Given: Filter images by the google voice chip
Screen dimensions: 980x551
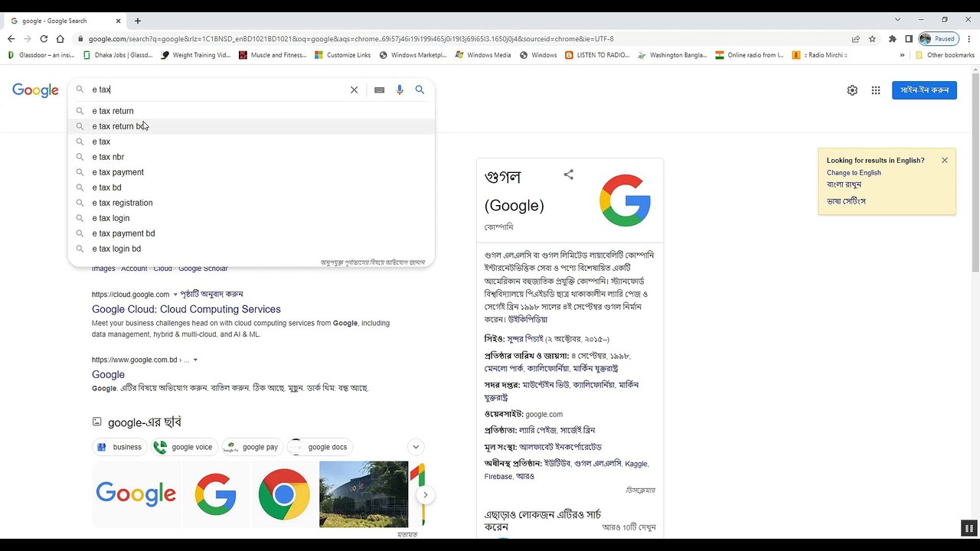Looking at the screenshot, I should click(x=185, y=447).
